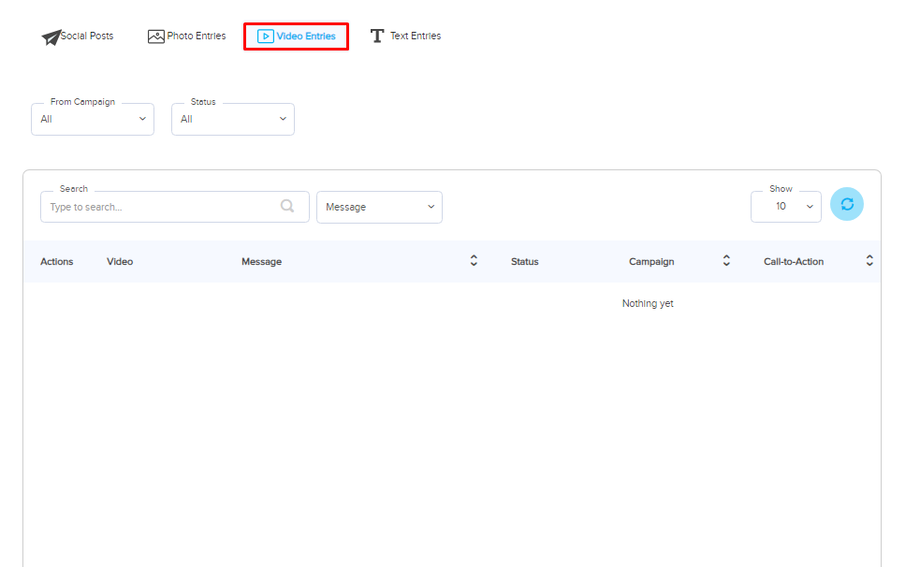
Task: Open the Status filter dropdown
Action: click(233, 119)
